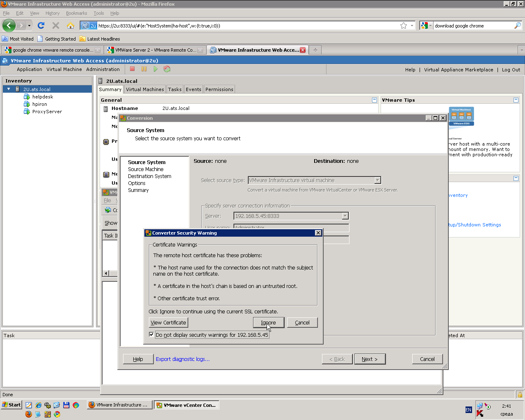Click the search magnifier icon in Firefox
525x420 pixels.
click(518, 25)
